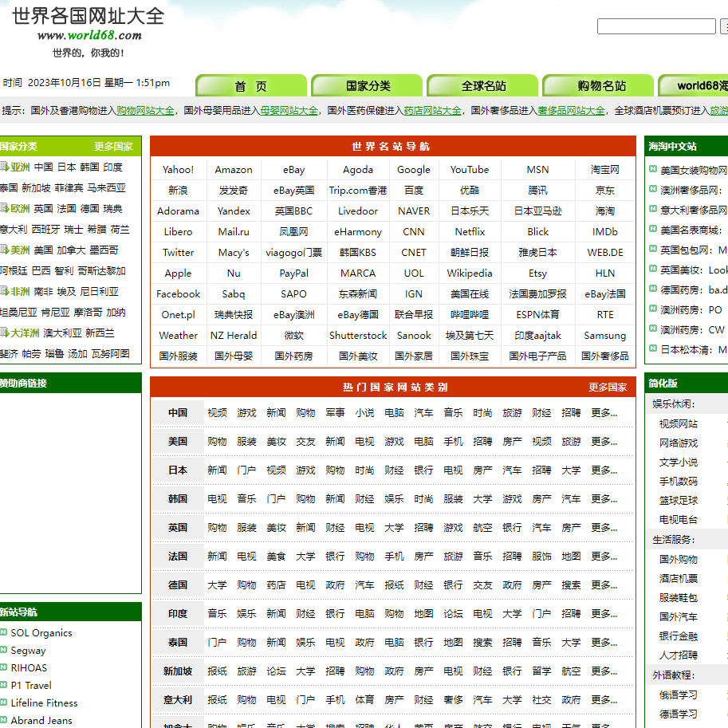Open the Facebook link
This screenshot has width=728, height=728.
[x=179, y=294]
